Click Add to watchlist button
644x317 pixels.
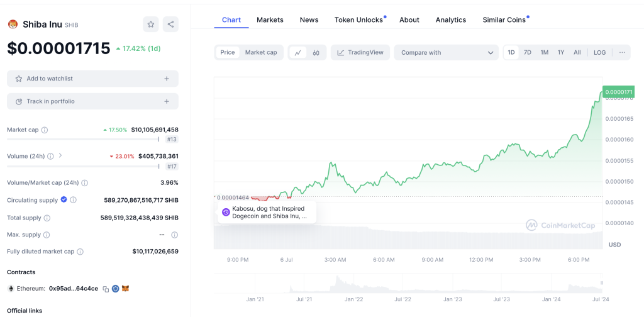point(93,79)
